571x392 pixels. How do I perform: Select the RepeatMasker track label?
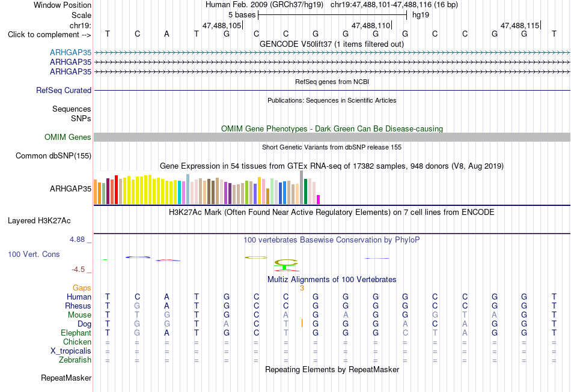66,378
